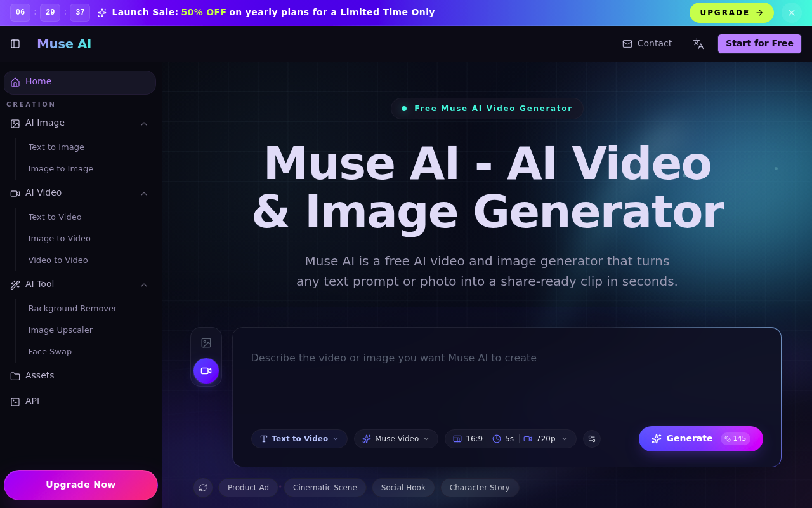Select video generation mode icon
This screenshot has width=812, height=508.
click(206, 371)
